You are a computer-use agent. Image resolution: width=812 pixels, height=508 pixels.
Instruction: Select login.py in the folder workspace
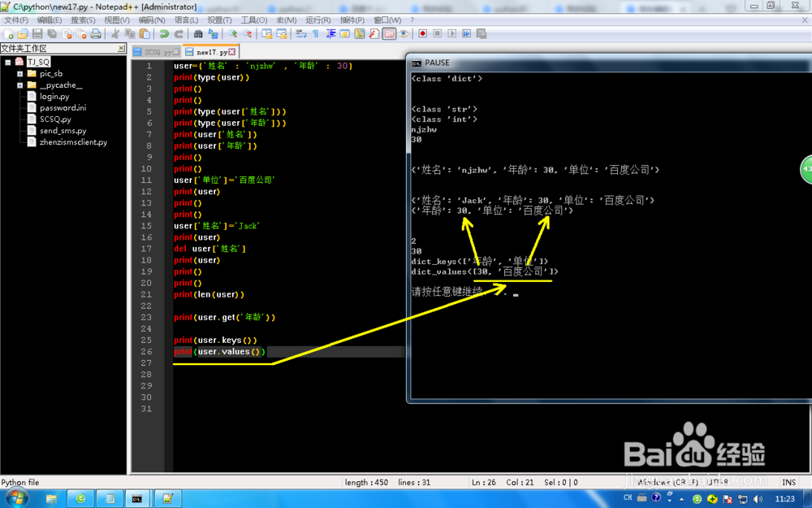point(54,97)
